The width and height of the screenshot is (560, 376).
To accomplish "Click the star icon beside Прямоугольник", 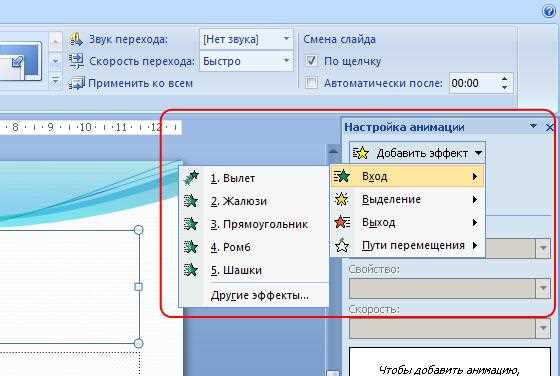I will (x=191, y=224).
